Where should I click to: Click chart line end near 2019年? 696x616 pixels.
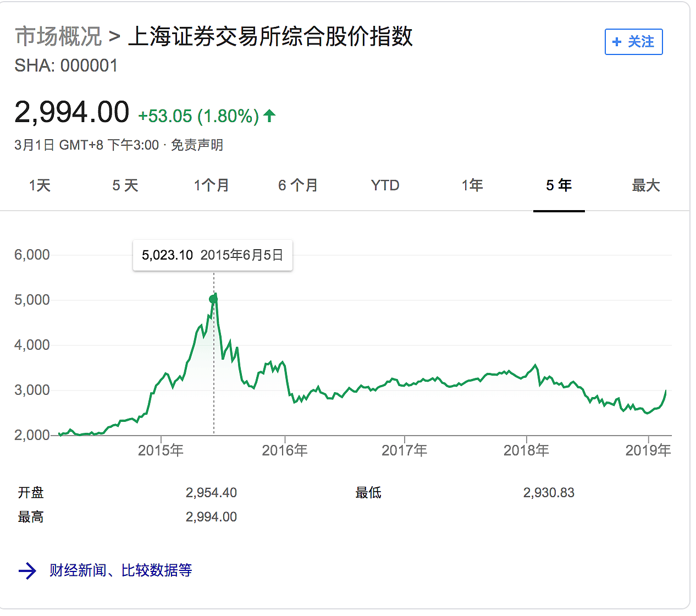coord(666,392)
